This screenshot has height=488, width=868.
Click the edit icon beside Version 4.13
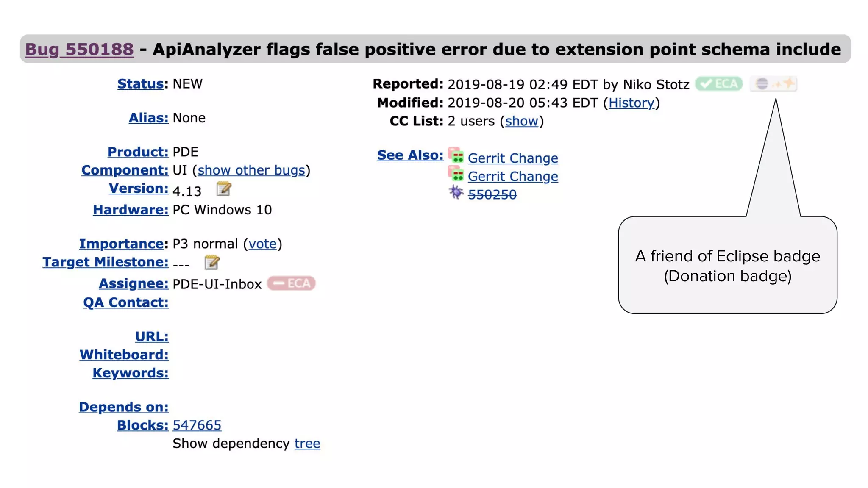click(x=224, y=189)
